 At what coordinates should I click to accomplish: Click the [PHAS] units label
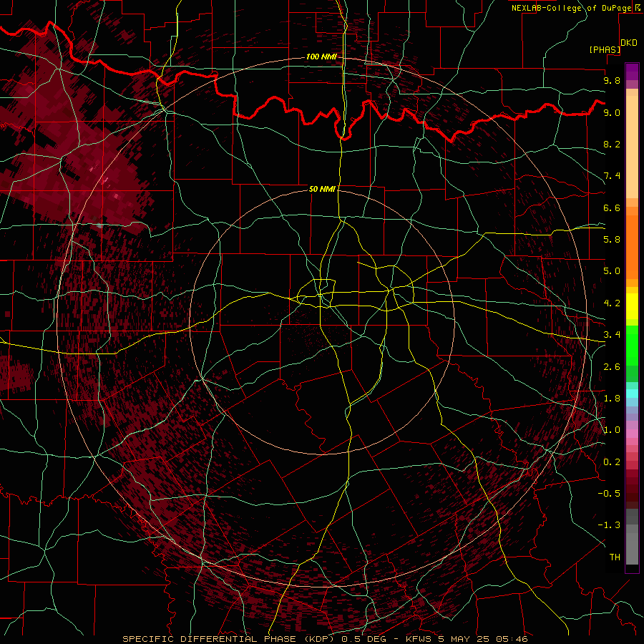(605, 49)
